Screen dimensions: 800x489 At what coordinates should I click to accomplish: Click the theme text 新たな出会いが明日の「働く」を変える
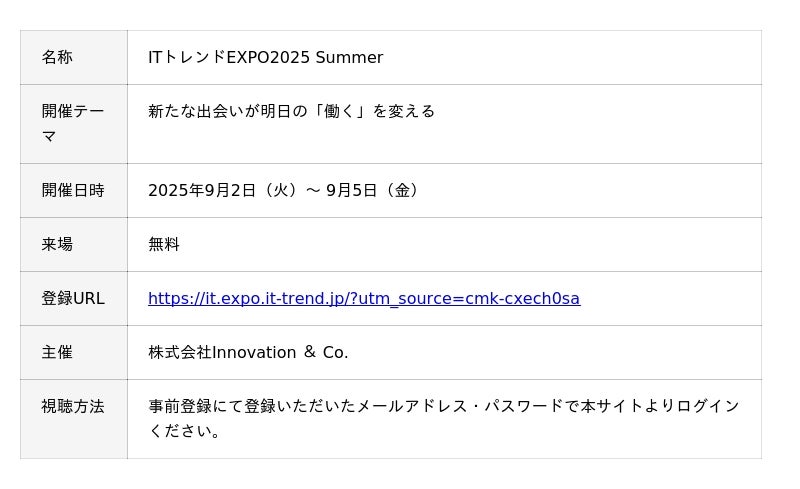pyautogui.click(x=291, y=111)
